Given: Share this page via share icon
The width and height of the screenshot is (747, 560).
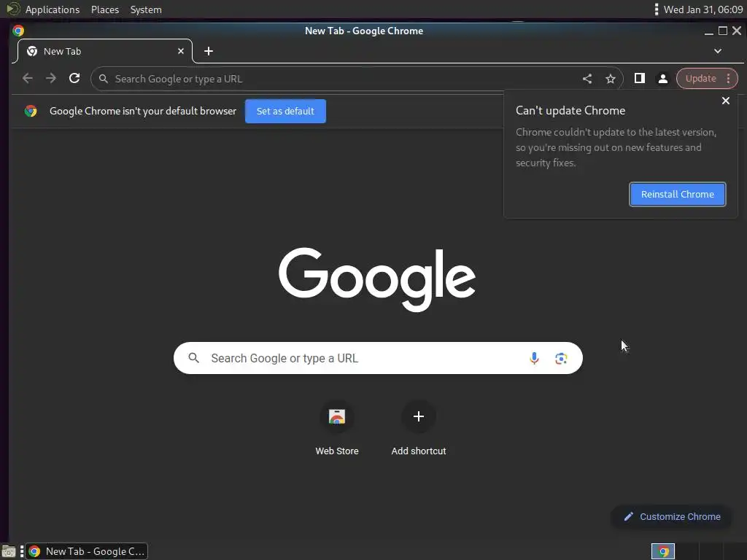Looking at the screenshot, I should 587,79.
